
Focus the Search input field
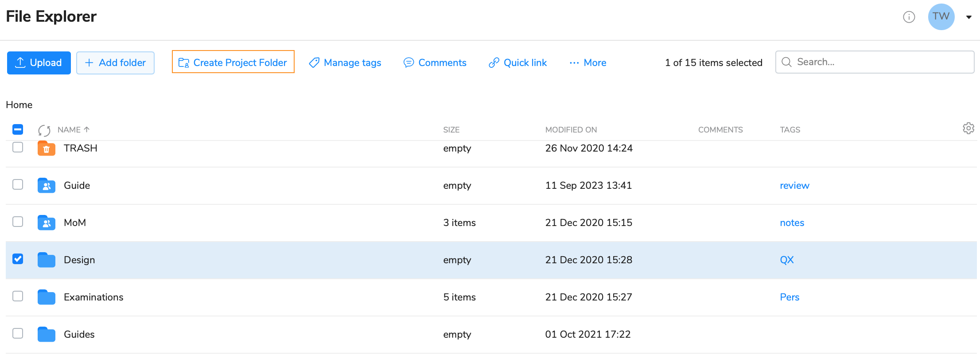[875, 62]
